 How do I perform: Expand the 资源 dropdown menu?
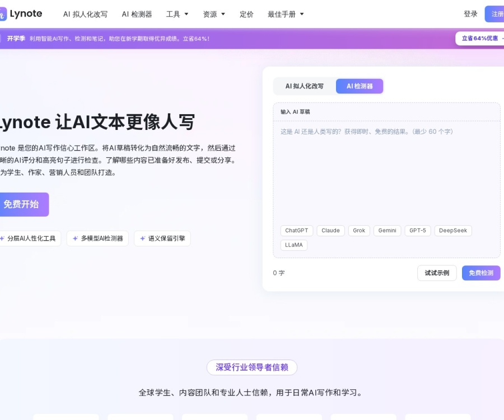(214, 14)
